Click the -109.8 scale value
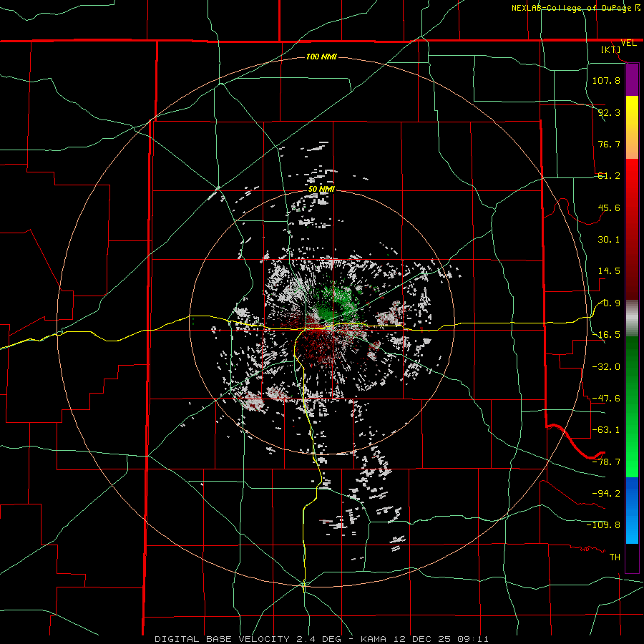The image size is (644, 644). point(603,525)
